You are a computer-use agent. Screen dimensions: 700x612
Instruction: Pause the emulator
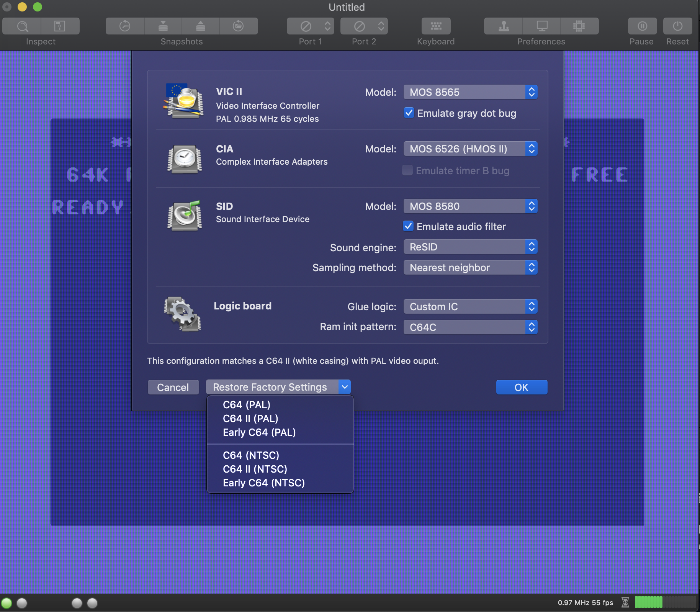click(x=642, y=26)
